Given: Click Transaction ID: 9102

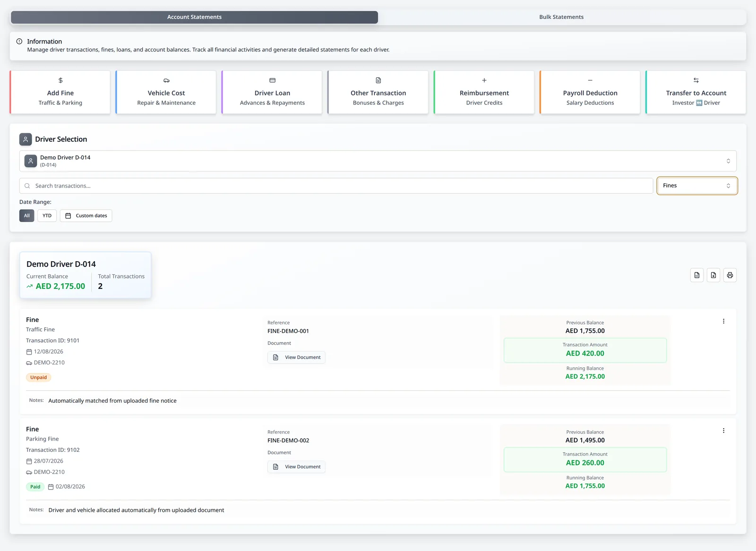Looking at the screenshot, I should tap(52, 450).
